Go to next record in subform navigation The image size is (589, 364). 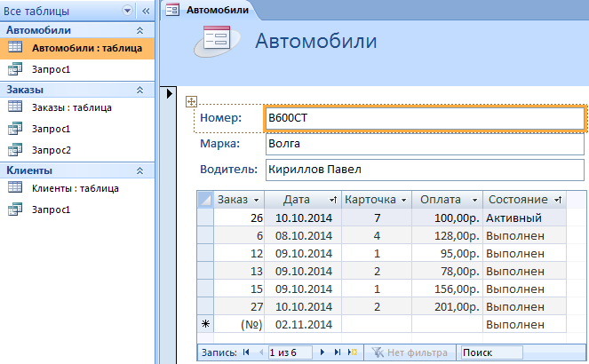tap(322, 352)
